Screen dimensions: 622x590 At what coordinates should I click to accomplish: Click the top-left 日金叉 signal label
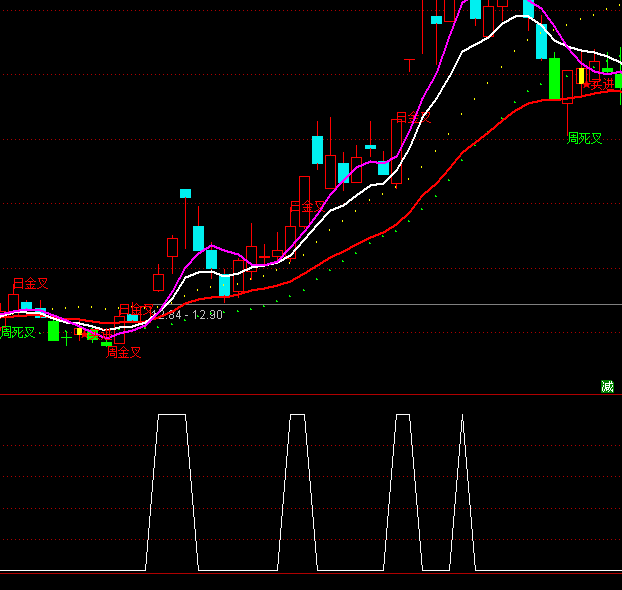30,284
